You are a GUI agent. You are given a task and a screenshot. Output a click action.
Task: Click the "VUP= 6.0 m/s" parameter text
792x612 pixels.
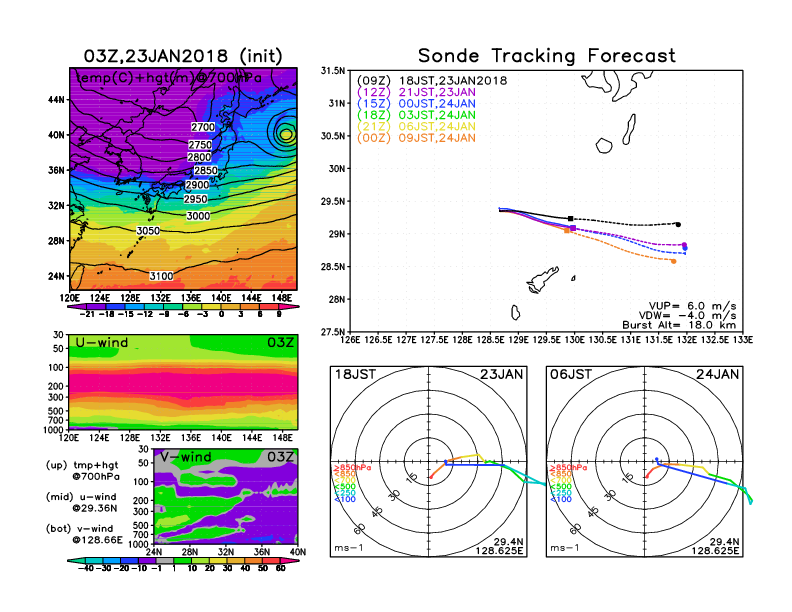point(692,306)
